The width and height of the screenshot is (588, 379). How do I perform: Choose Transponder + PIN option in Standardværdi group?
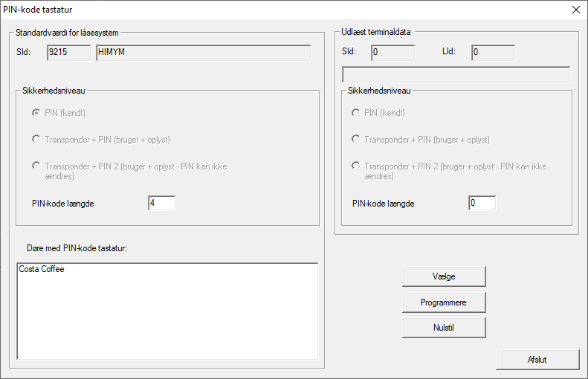point(36,139)
